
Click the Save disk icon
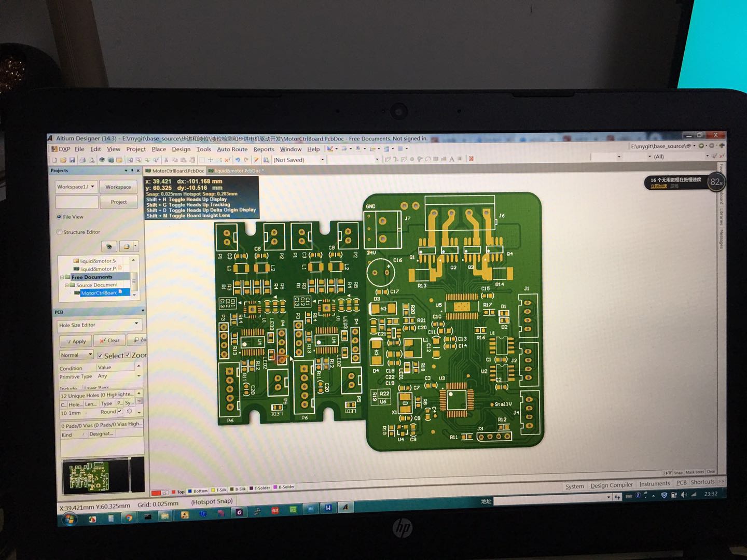pos(72,160)
